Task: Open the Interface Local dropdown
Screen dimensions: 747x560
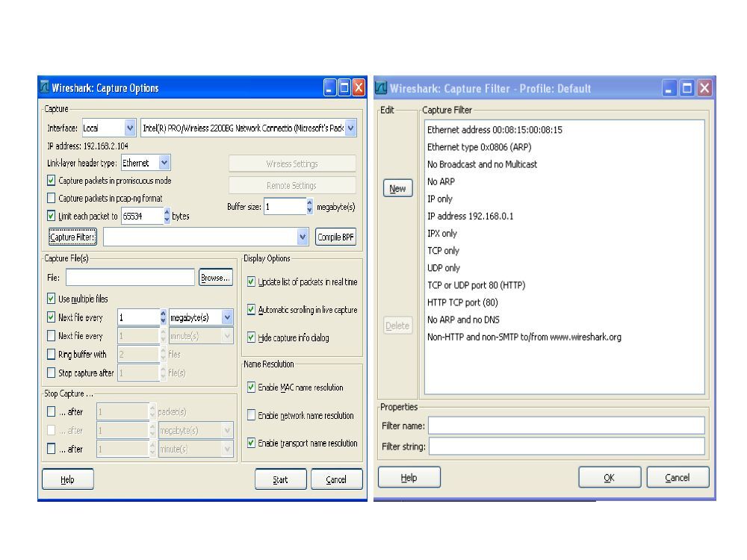Action: point(130,128)
